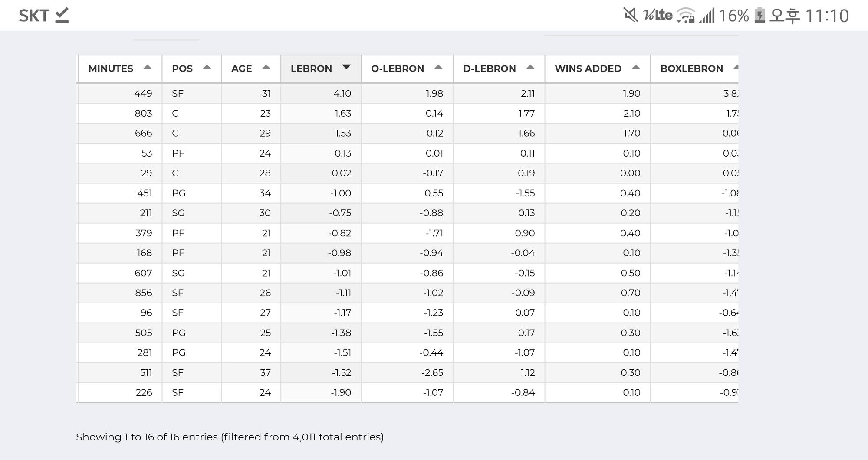Click the O-LEBRON sort arrow

click(438, 68)
